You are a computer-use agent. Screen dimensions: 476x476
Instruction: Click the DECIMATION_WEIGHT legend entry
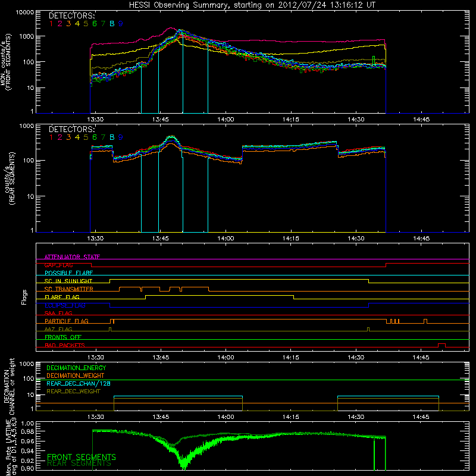coord(76,375)
